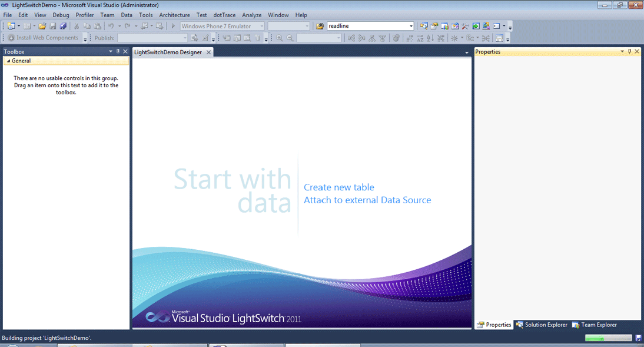This screenshot has width=644, height=347.
Task: Click the New Project toolbar icon
Action: click(11, 26)
